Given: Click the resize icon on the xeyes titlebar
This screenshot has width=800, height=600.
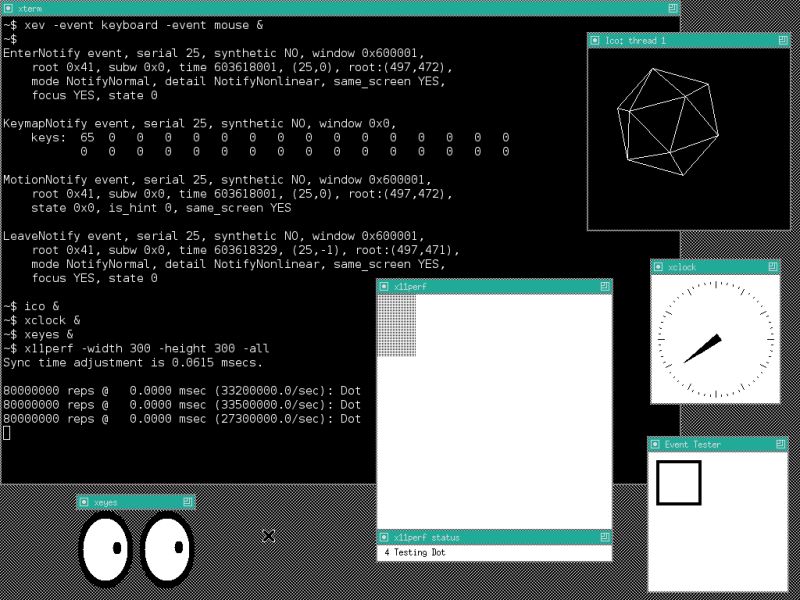Looking at the screenshot, I should pyautogui.click(x=186, y=502).
